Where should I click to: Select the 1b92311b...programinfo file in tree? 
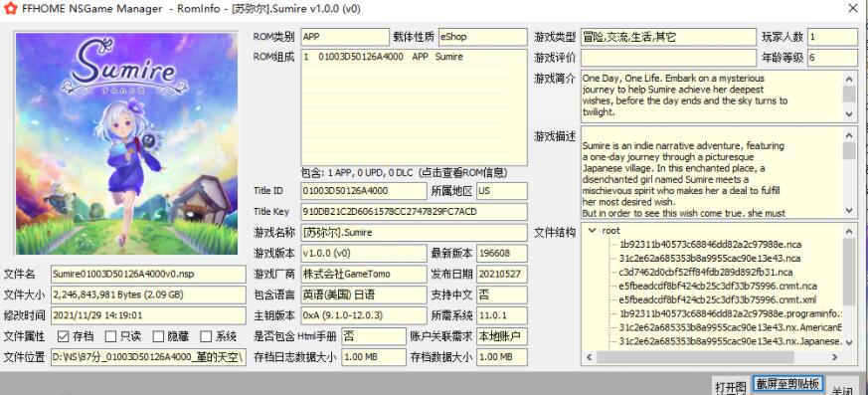(730, 313)
